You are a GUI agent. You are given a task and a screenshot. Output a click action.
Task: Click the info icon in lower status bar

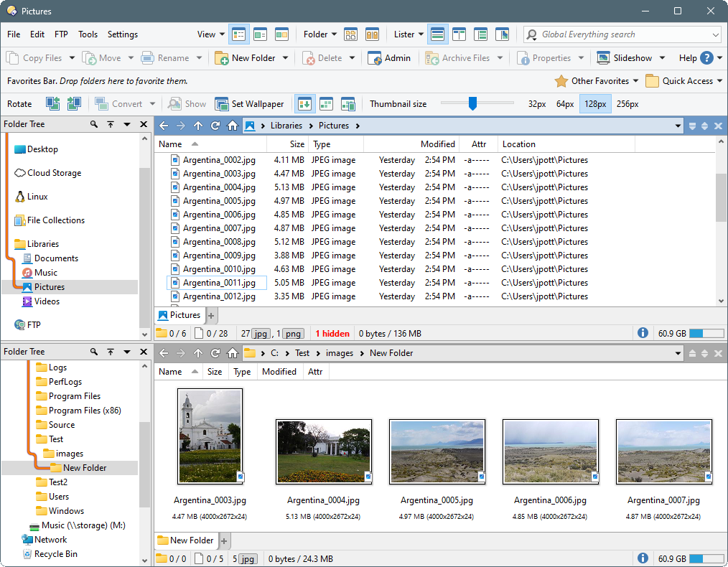[643, 559]
